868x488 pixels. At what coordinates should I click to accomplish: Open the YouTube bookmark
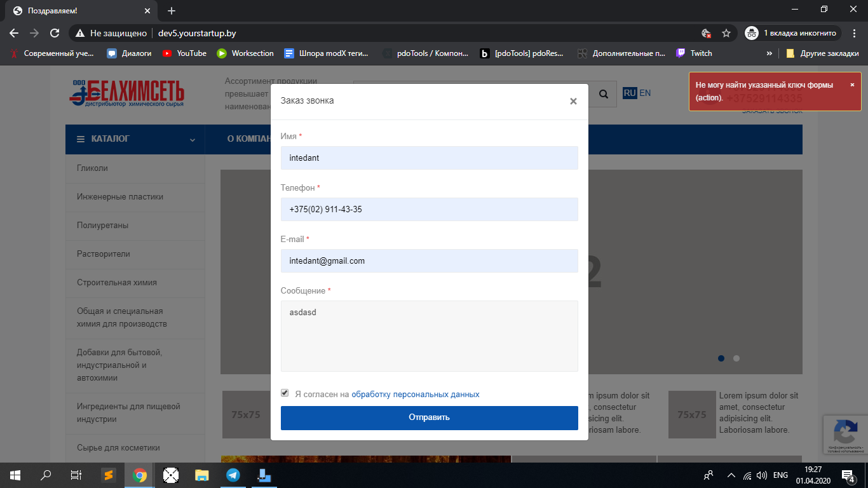184,53
